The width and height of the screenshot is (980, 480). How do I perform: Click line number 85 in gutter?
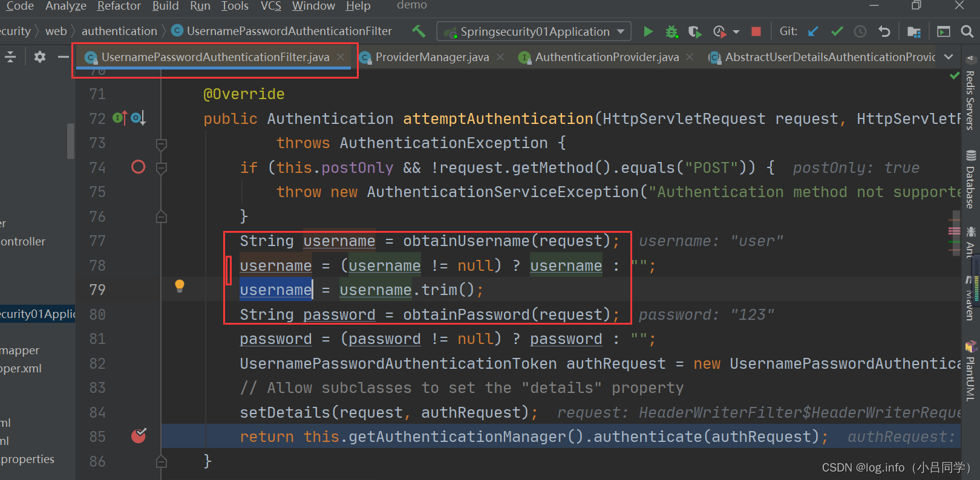pos(97,436)
